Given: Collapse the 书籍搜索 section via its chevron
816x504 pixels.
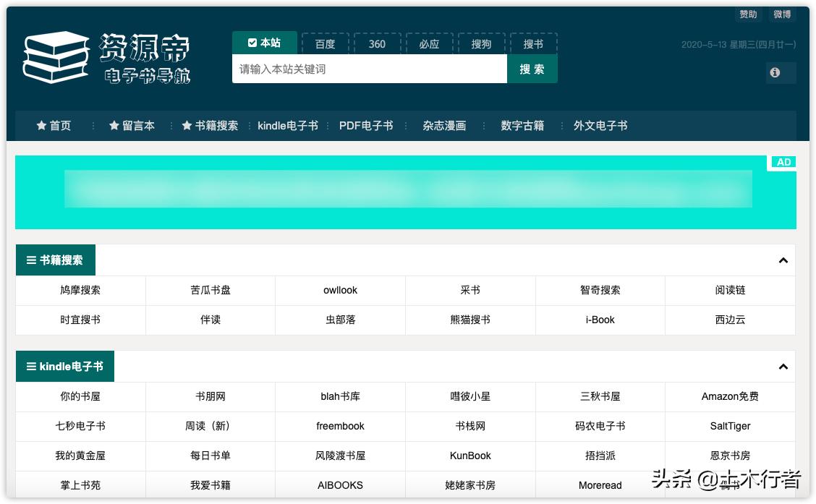Looking at the screenshot, I should 783,260.
